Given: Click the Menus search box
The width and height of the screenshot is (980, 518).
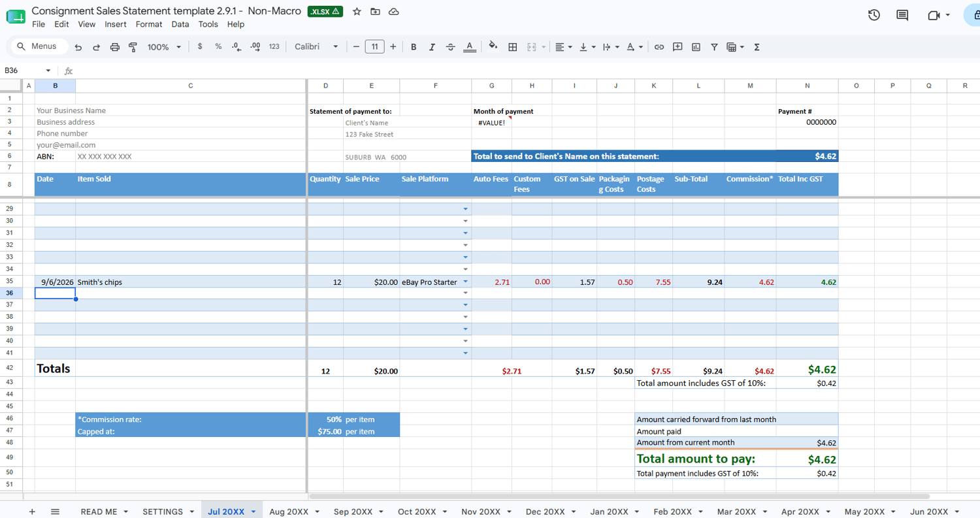Looking at the screenshot, I should [x=40, y=46].
